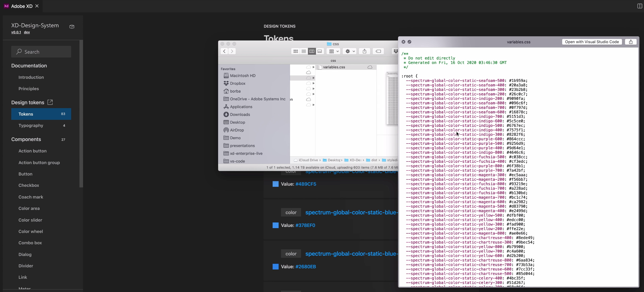644x292 pixels.
Task: Open the Action button component page
Action: 33,151
